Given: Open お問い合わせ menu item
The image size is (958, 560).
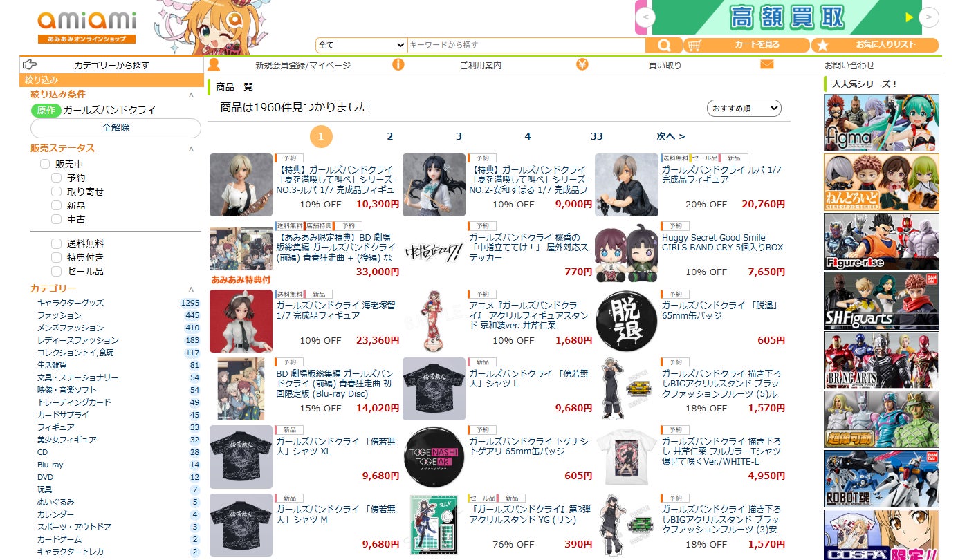Looking at the screenshot, I should click(849, 65).
